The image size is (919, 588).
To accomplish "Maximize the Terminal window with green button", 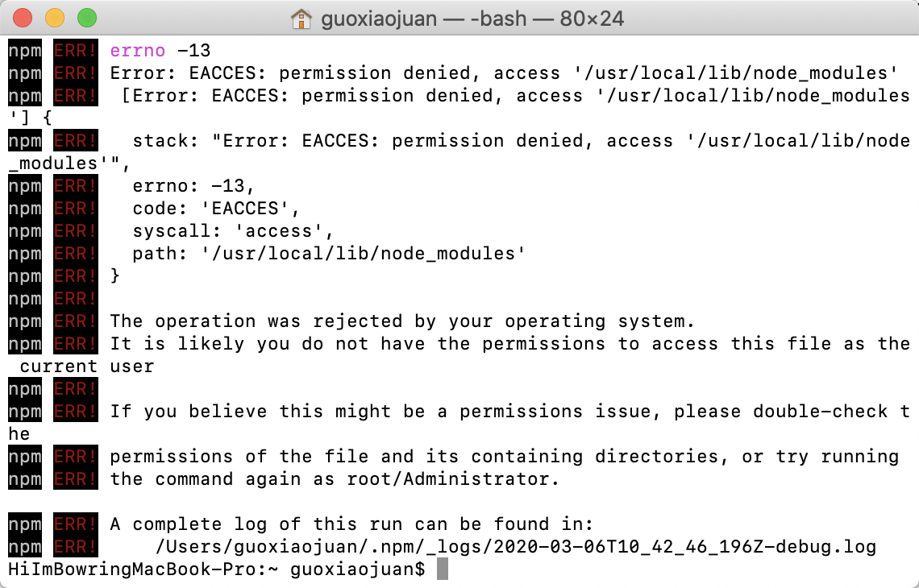I will 86,17.
